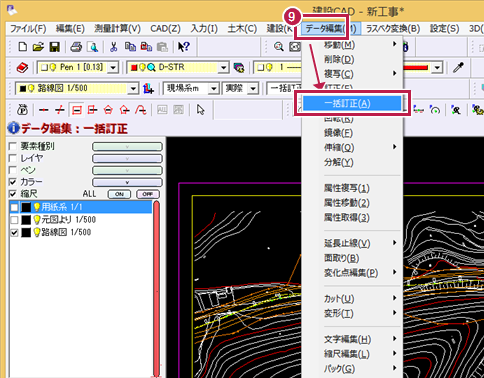
Task: Select the eyedropper tool icon
Action: pyautogui.click(x=458, y=68)
